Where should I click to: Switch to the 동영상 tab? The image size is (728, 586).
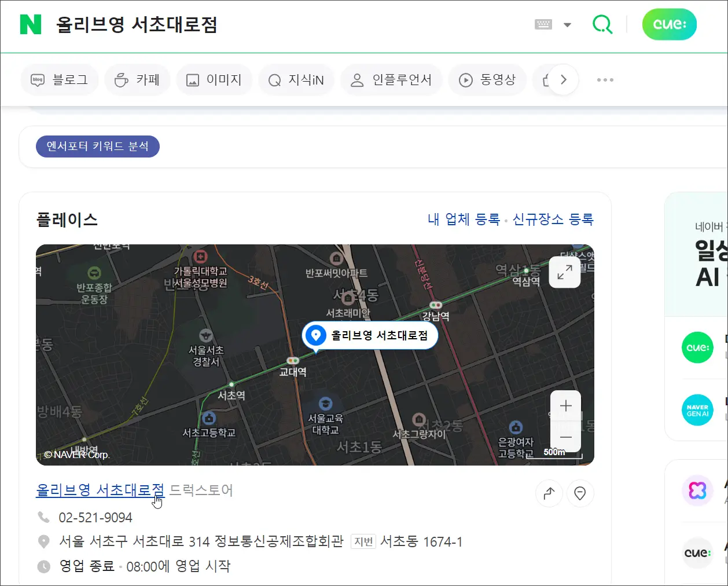[487, 80]
